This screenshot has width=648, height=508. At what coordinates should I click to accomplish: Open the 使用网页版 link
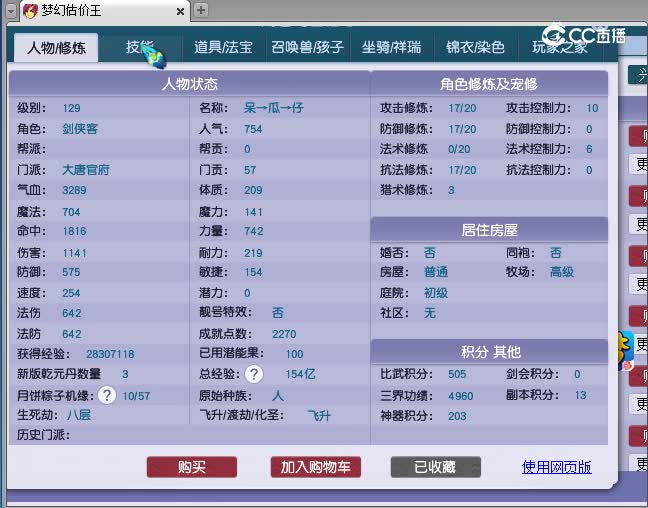pyautogui.click(x=556, y=467)
